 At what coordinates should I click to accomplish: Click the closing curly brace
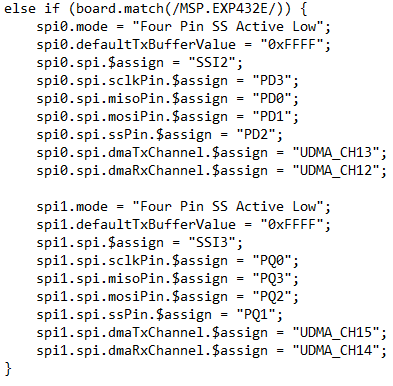pos(8,369)
